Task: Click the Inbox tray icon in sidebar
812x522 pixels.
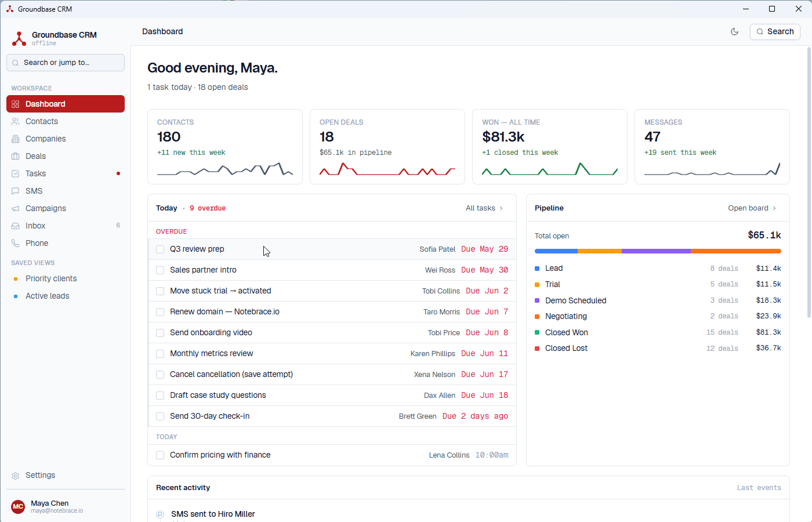Action: coord(16,226)
